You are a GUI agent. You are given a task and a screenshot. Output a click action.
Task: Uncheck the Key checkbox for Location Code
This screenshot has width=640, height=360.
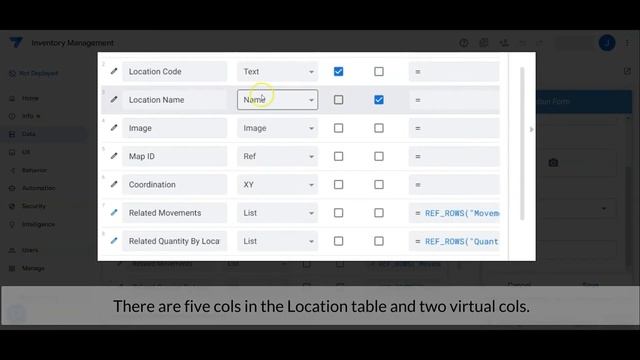tap(338, 71)
